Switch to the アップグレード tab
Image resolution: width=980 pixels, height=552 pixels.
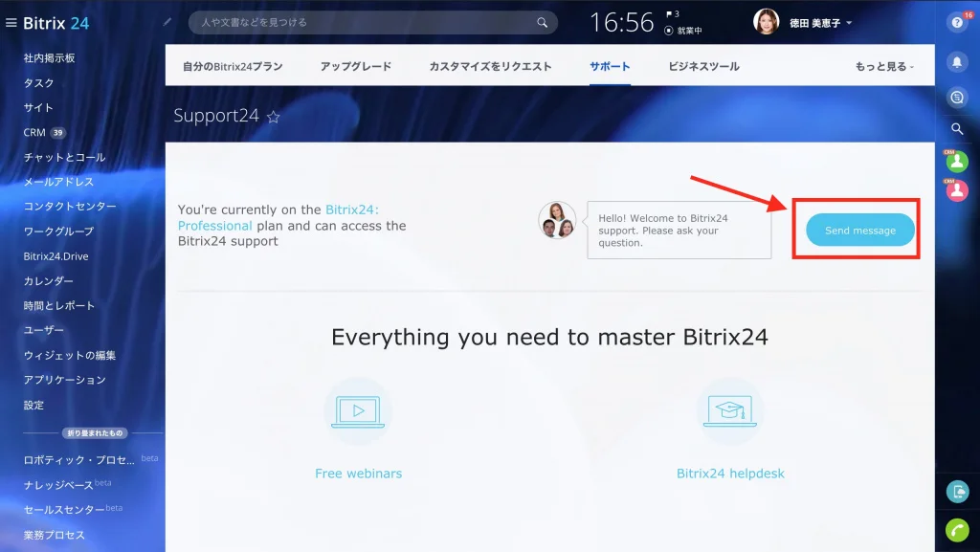(356, 66)
